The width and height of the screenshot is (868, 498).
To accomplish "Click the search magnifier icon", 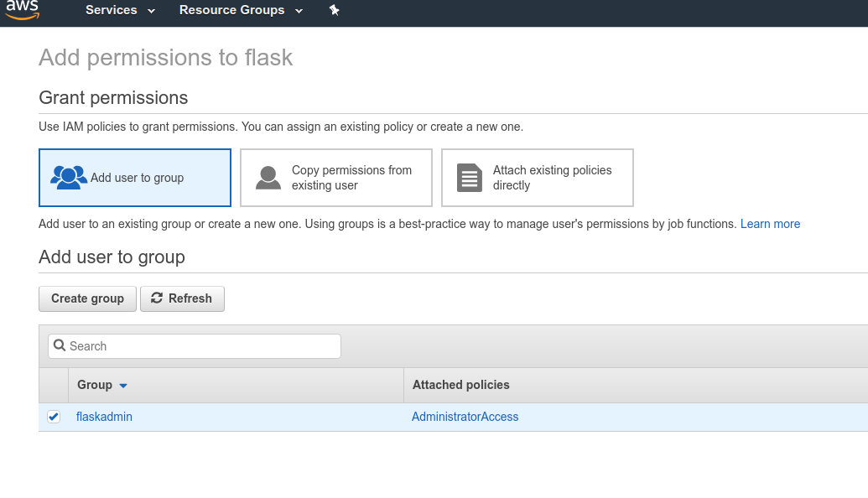I will (x=59, y=346).
